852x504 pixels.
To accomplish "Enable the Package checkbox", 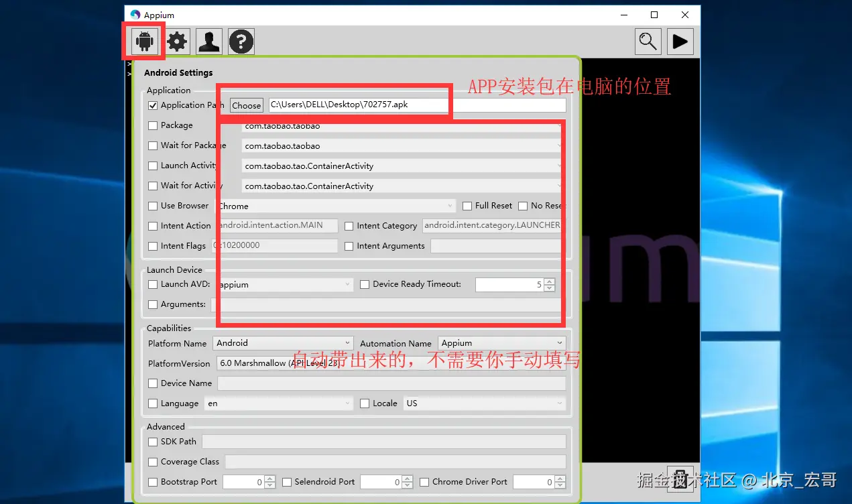I will (x=153, y=125).
